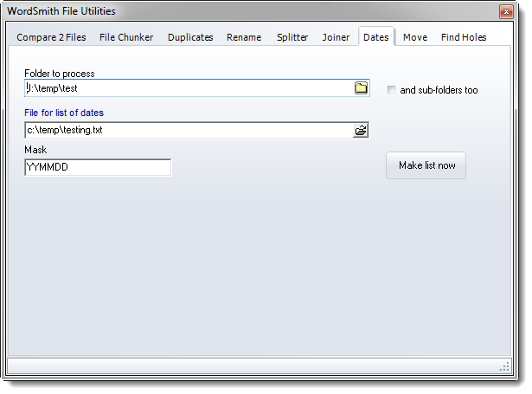Click the Mask field containing YYMMDD
The height and width of the screenshot is (394, 532).
98,168
